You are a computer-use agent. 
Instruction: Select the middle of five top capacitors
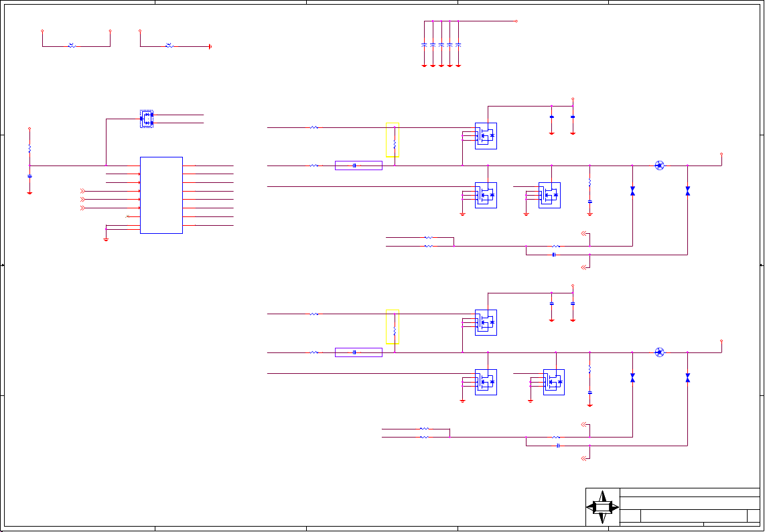[x=441, y=45]
